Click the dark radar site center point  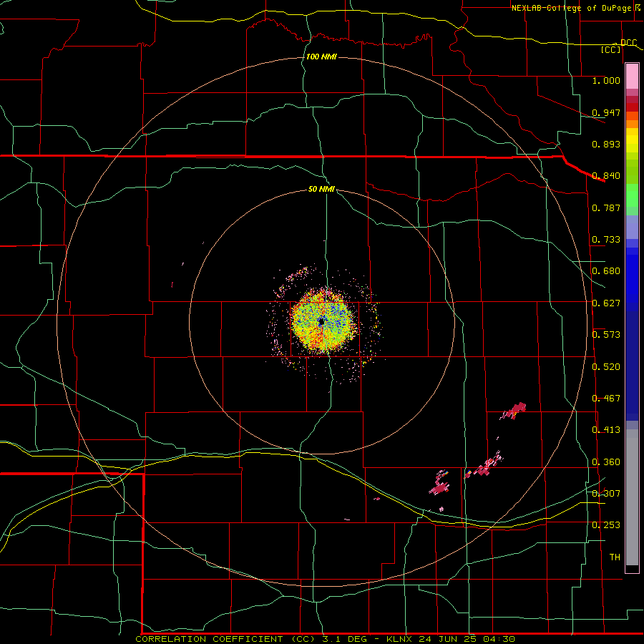coord(321,322)
